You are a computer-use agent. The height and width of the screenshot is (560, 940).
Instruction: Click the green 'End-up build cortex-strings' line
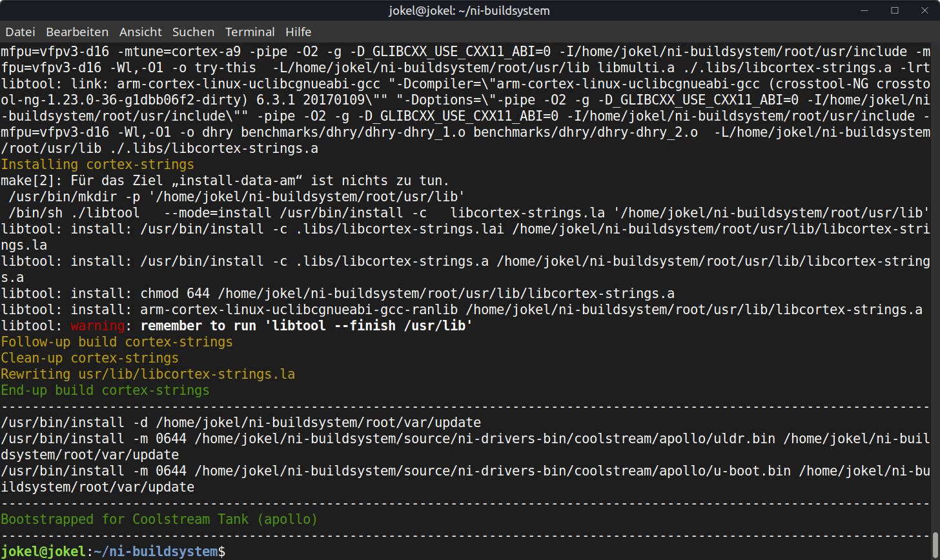click(x=105, y=390)
